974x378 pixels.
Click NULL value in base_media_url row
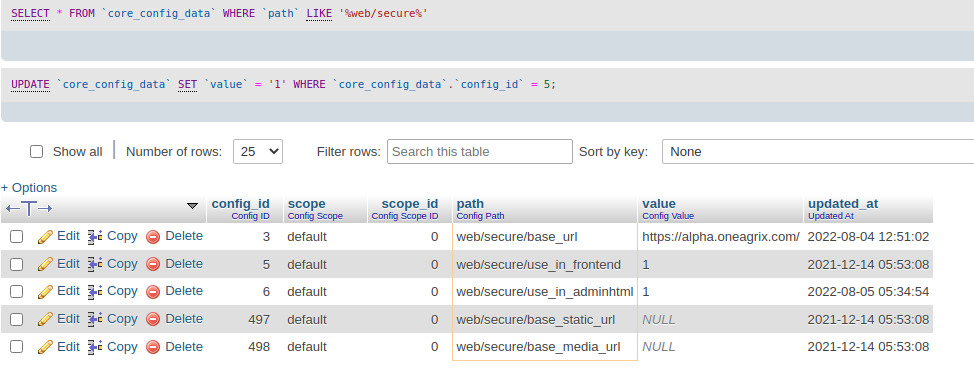658,347
